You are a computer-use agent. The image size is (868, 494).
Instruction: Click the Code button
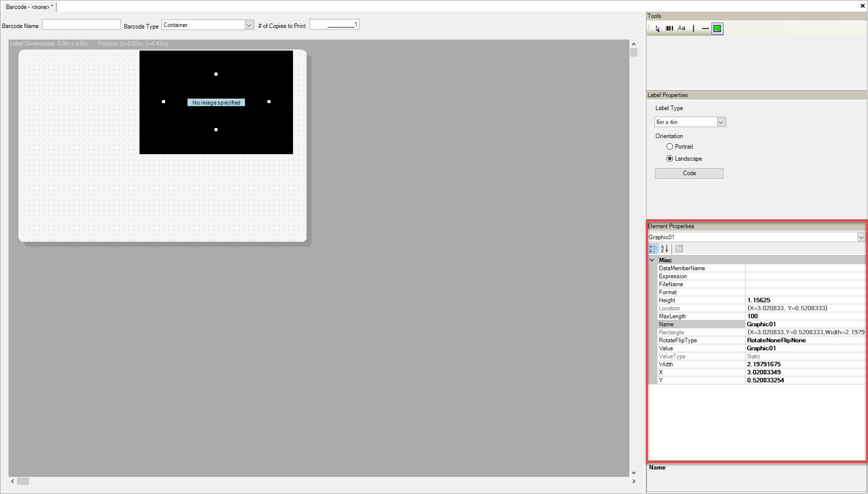pyautogui.click(x=689, y=173)
